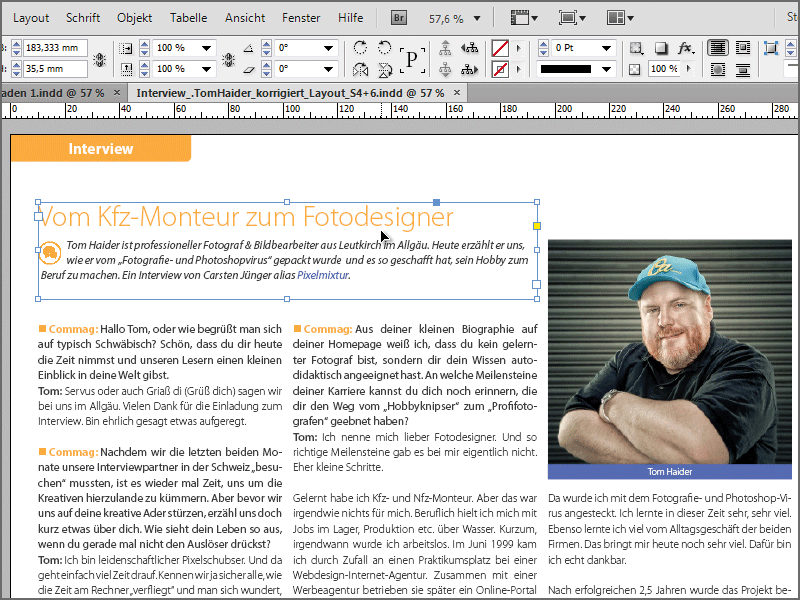
Task: Click the drop shadow icon
Action: (661, 48)
